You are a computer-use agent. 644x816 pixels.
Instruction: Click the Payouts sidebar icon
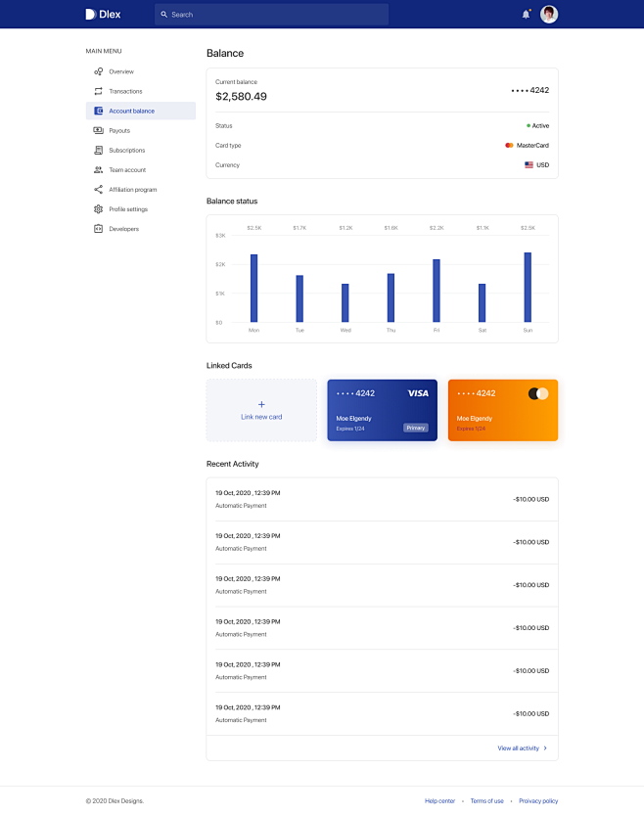[98, 130]
